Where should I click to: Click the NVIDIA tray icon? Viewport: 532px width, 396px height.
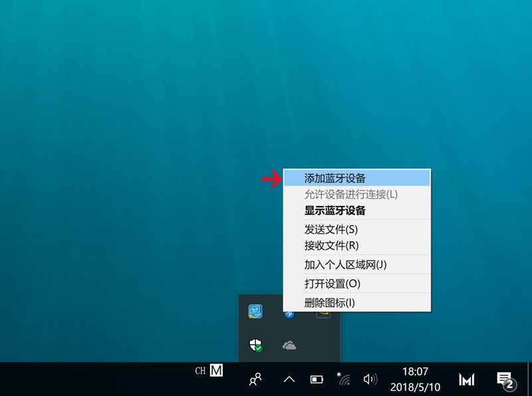[323, 313]
